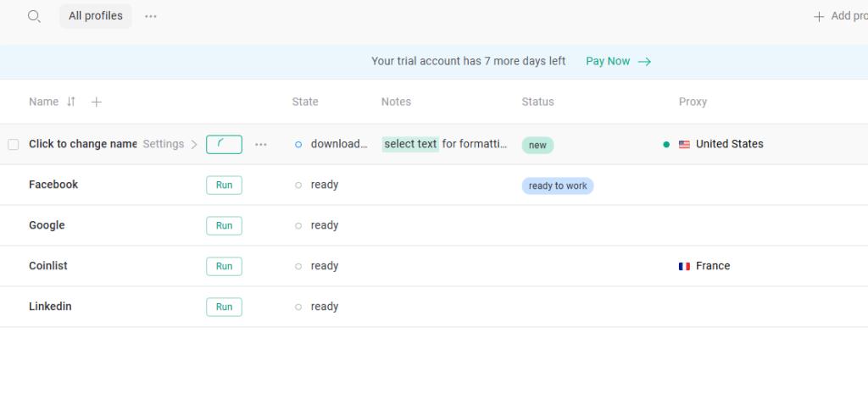Open three-dot options on first profile row
The image size is (868, 393).
click(x=261, y=145)
